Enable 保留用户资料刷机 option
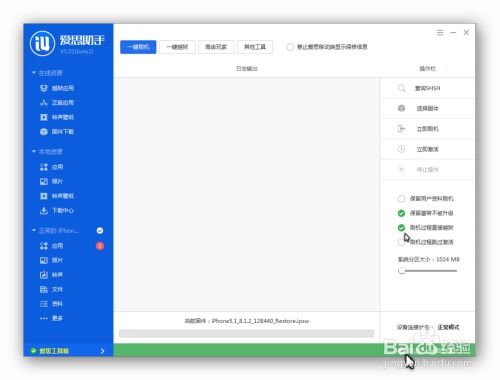The image size is (500, 380). pos(401,199)
